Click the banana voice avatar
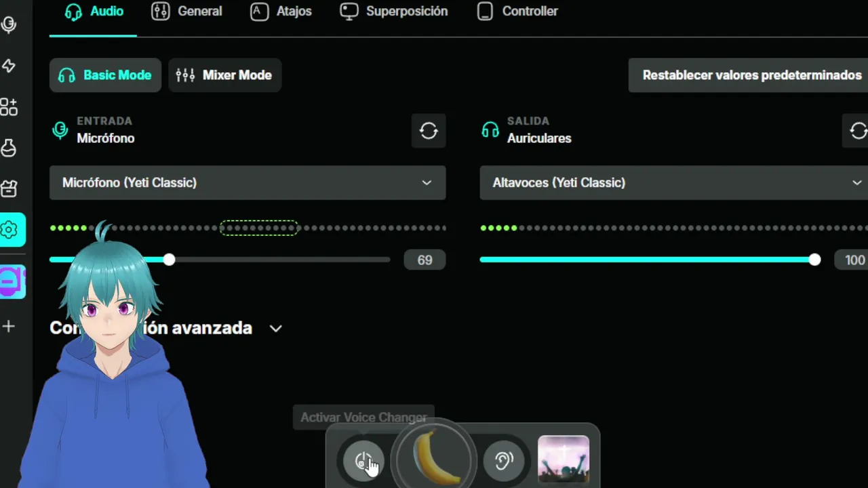Image resolution: width=868 pixels, height=488 pixels. (434, 459)
